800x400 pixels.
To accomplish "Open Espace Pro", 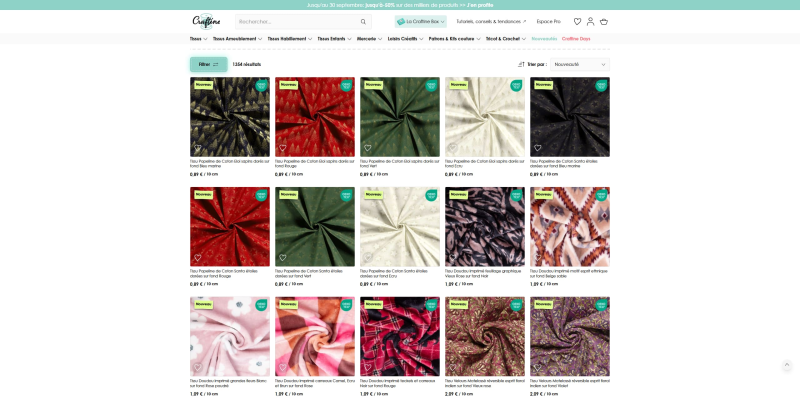I will tap(548, 21).
